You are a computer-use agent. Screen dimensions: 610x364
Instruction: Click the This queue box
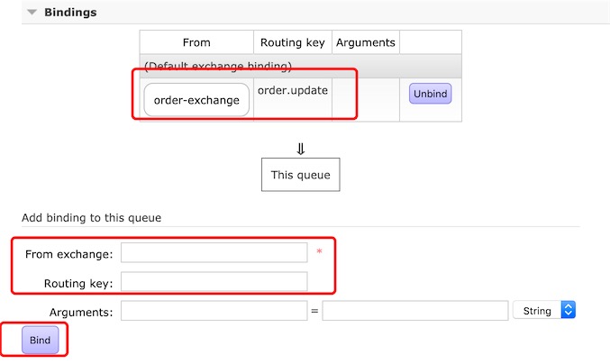301,175
